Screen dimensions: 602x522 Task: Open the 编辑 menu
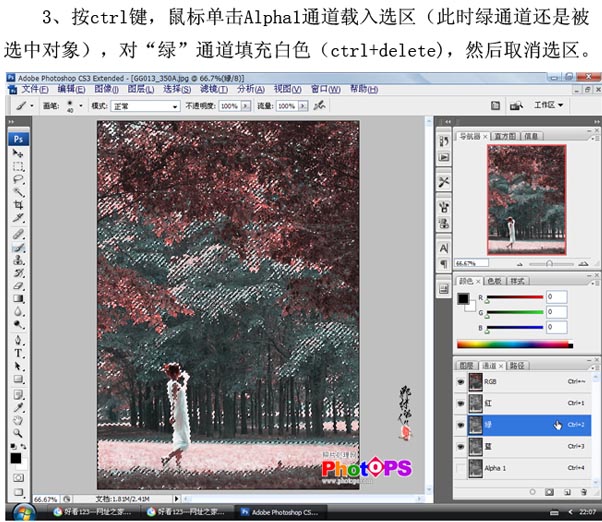coord(71,89)
